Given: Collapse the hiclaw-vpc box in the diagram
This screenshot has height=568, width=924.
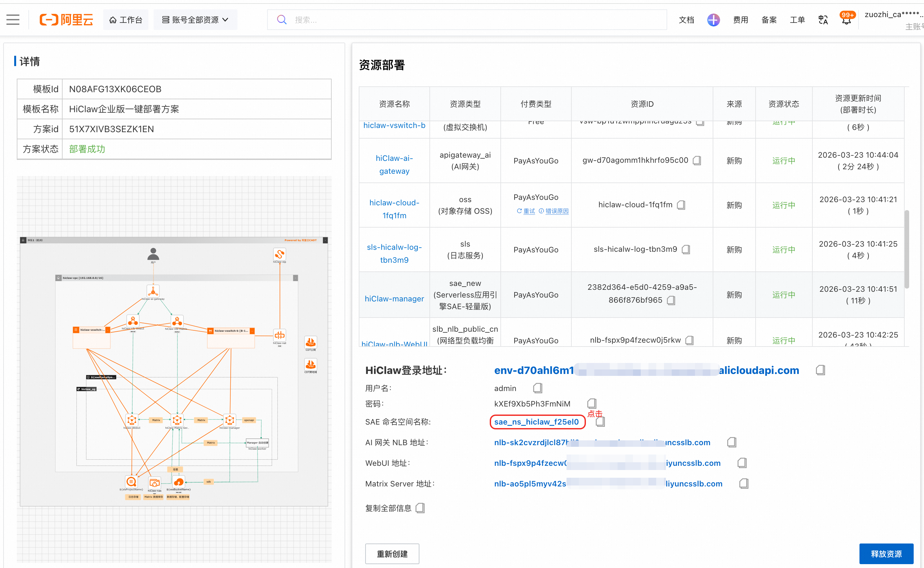Looking at the screenshot, I should click(x=296, y=278).
